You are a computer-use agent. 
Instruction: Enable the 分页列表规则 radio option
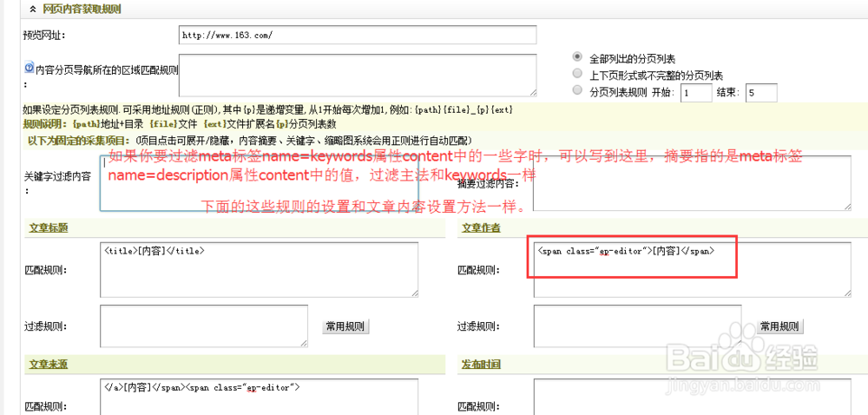[577, 90]
